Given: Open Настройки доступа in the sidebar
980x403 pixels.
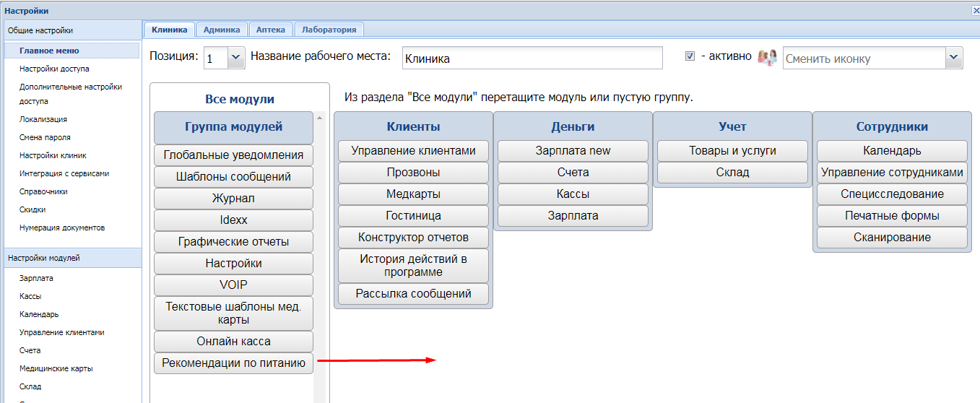Looking at the screenshot, I should (54, 69).
